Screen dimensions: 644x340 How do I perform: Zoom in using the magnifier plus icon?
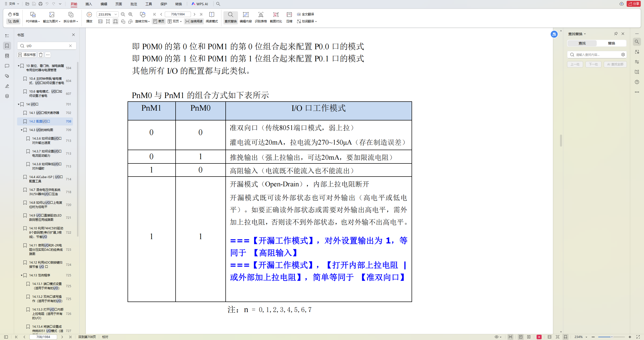pos(131,14)
